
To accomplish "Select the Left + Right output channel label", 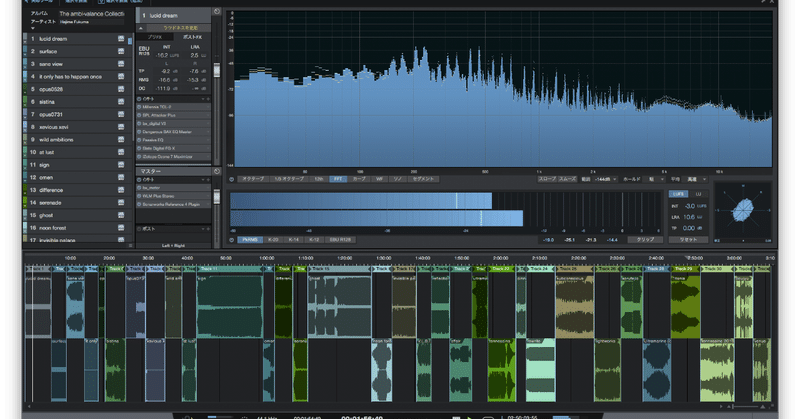I will click(x=173, y=245).
